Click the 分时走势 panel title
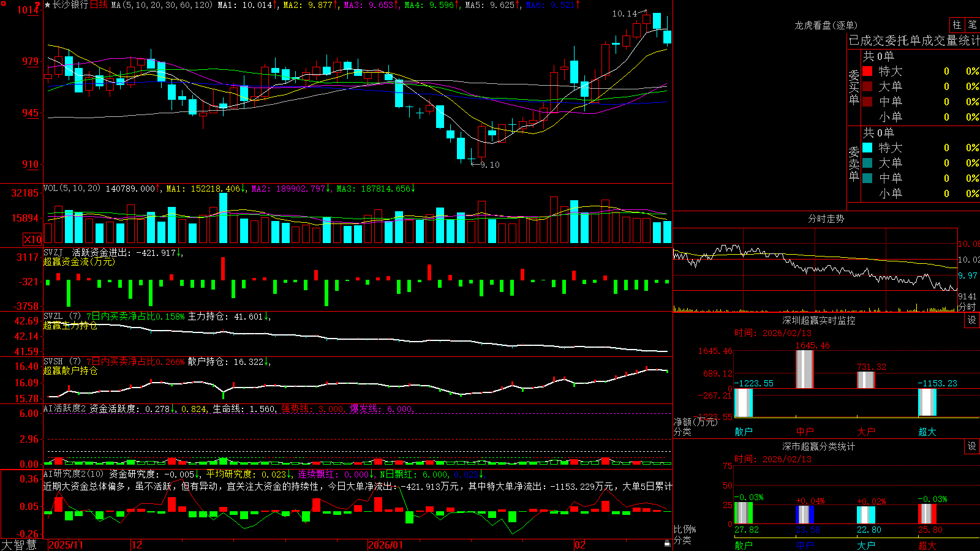The image size is (980, 551). (x=826, y=219)
